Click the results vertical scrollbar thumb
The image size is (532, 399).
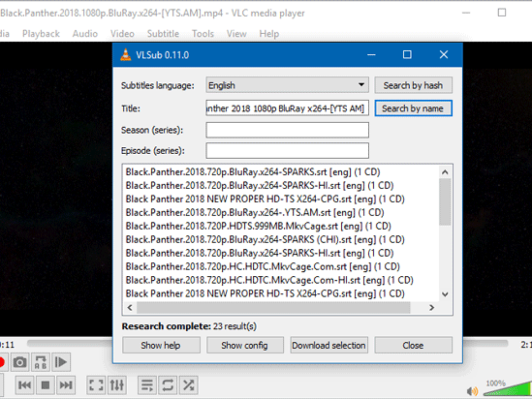[445, 202]
